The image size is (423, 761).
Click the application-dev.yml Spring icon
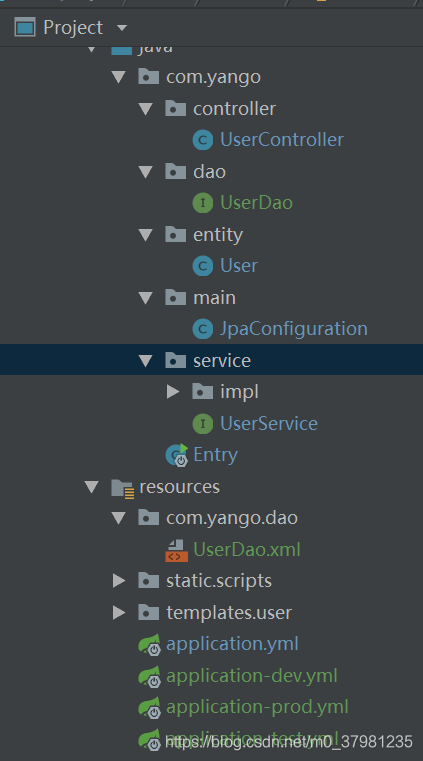(149, 676)
